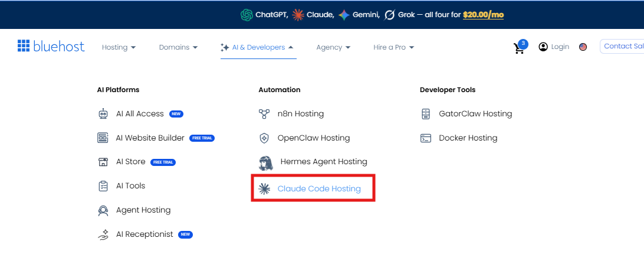Open AI All Access menu item
This screenshot has height=264, width=644.
(140, 114)
